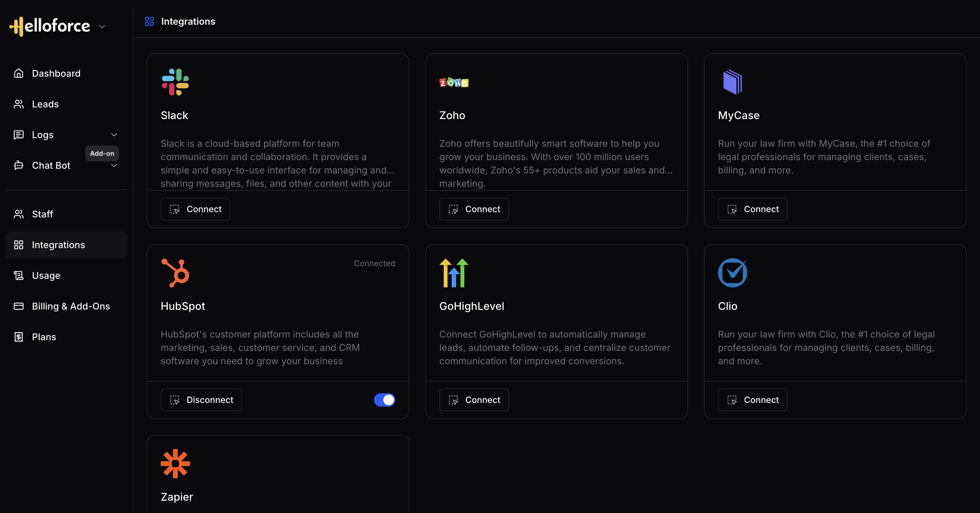Click the Usage scroll icon
This screenshot has width=980, height=513.
click(x=19, y=275)
